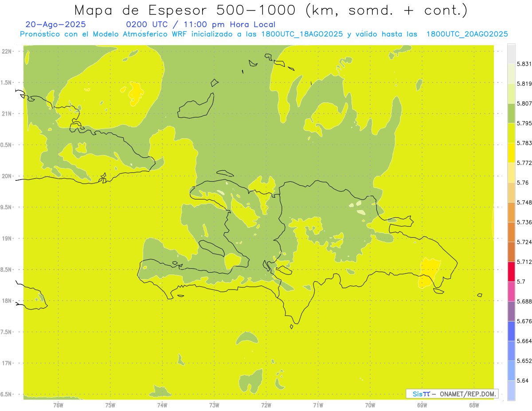Screen dimensions: 532x411
Task: Click the initialization time '1800UTC_18AGO2025'
Action: point(302,34)
